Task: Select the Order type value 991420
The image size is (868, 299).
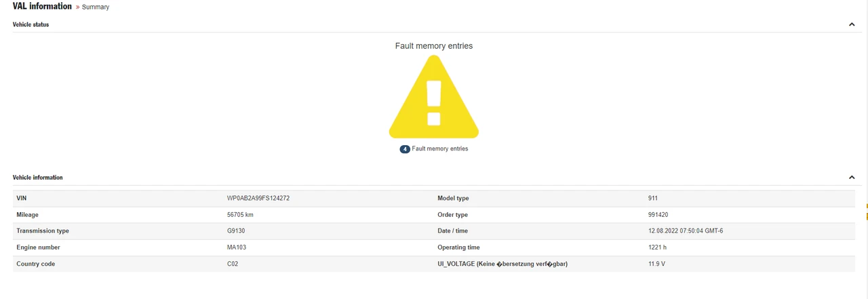Action: [658, 215]
